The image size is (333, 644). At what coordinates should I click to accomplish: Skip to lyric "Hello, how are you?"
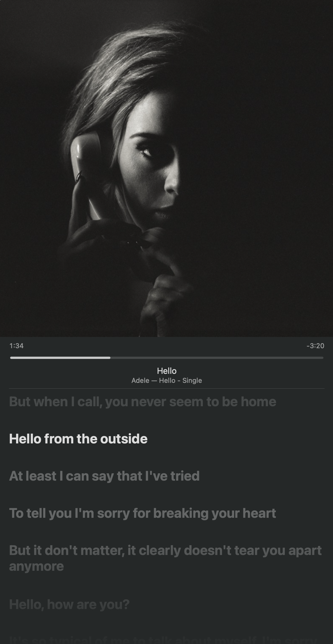click(69, 604)
